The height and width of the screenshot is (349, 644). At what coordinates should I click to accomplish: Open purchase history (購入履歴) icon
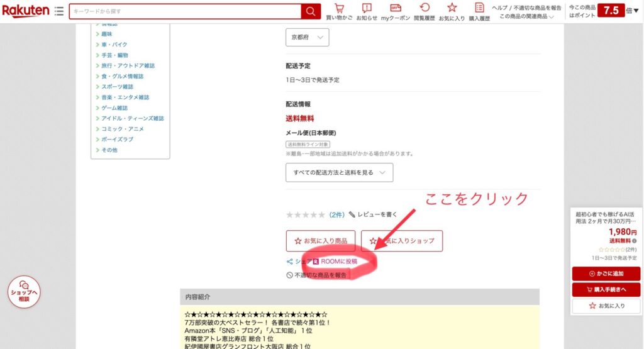[x=479, y=11]
